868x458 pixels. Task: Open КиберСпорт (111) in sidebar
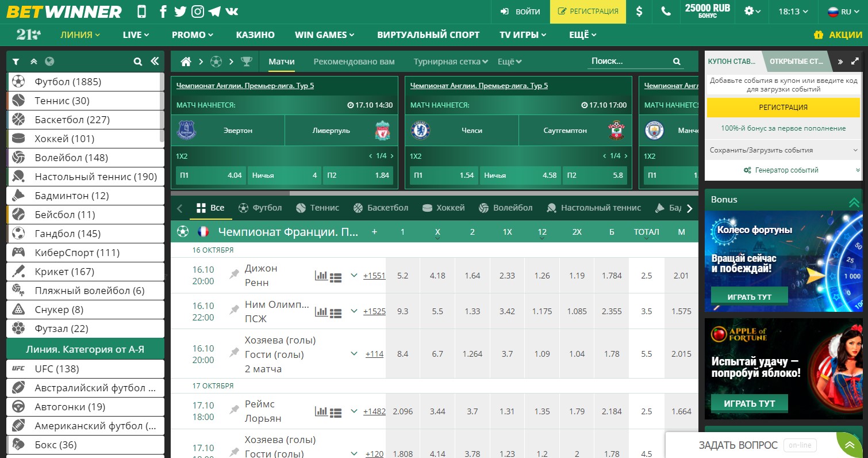click(85, 253)
